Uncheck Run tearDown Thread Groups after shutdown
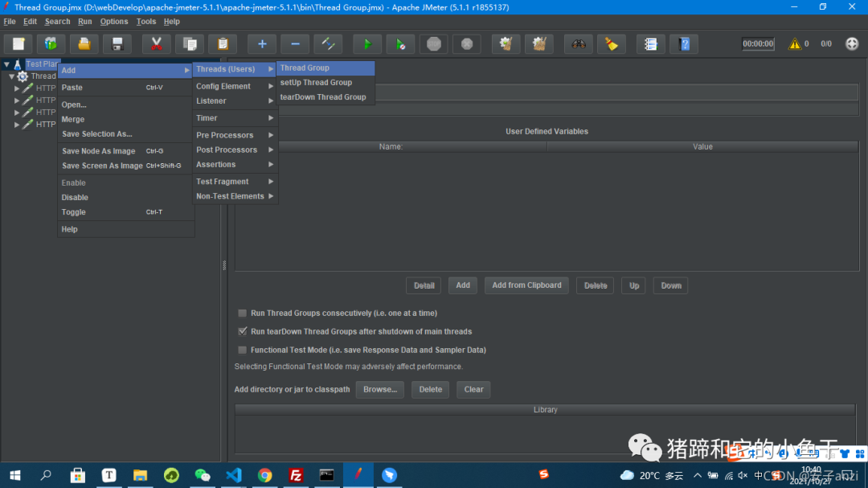The image size is (868, 488). point(243,331)
